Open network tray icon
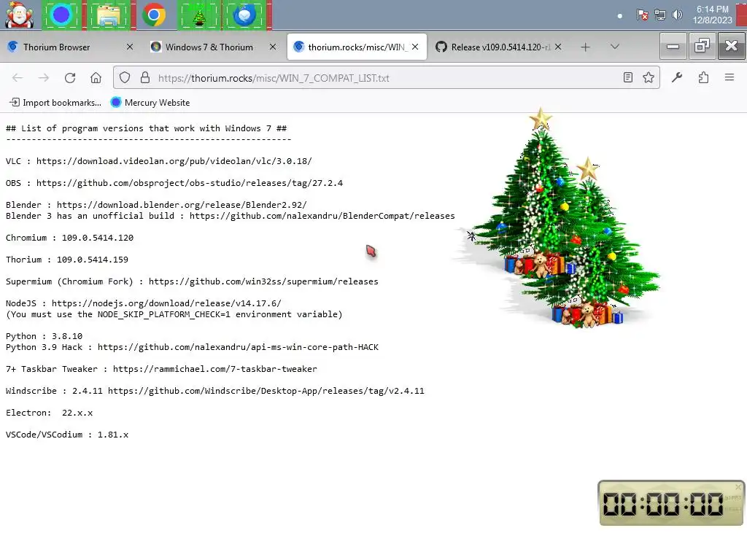747x560 pixels. click(x=659, y=15)
